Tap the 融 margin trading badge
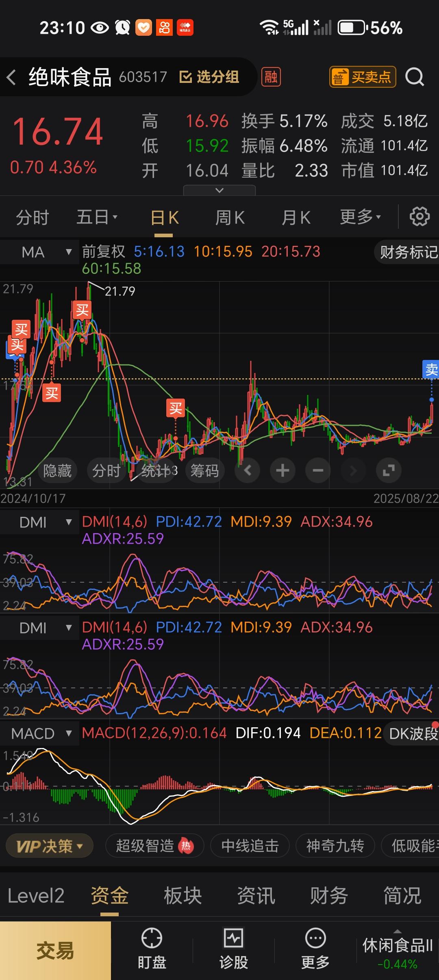 [x=271, y=77]
